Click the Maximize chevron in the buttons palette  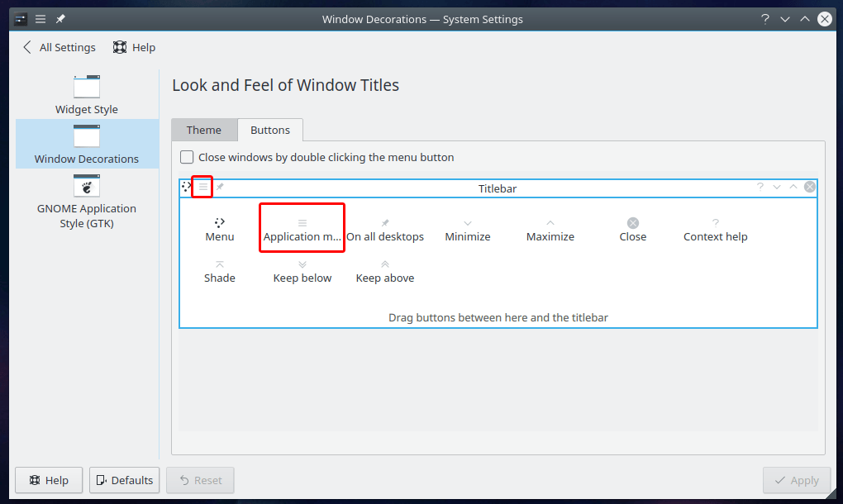point(550,224)
